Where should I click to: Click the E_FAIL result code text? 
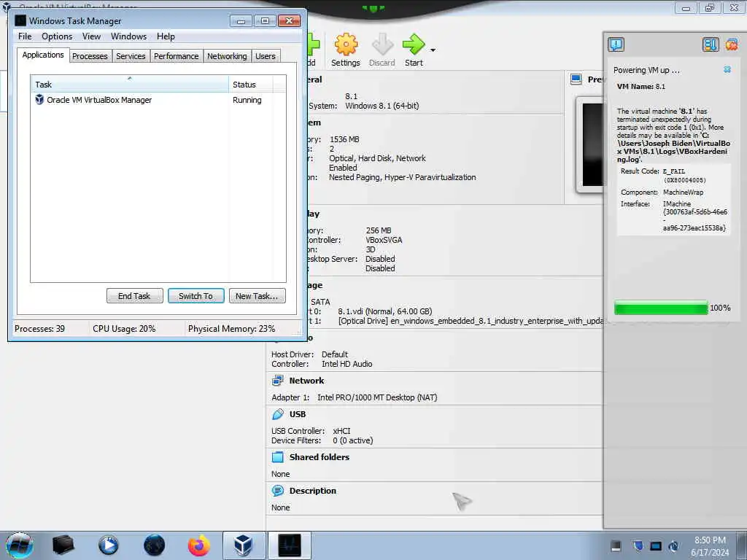(x=673, y=171)
